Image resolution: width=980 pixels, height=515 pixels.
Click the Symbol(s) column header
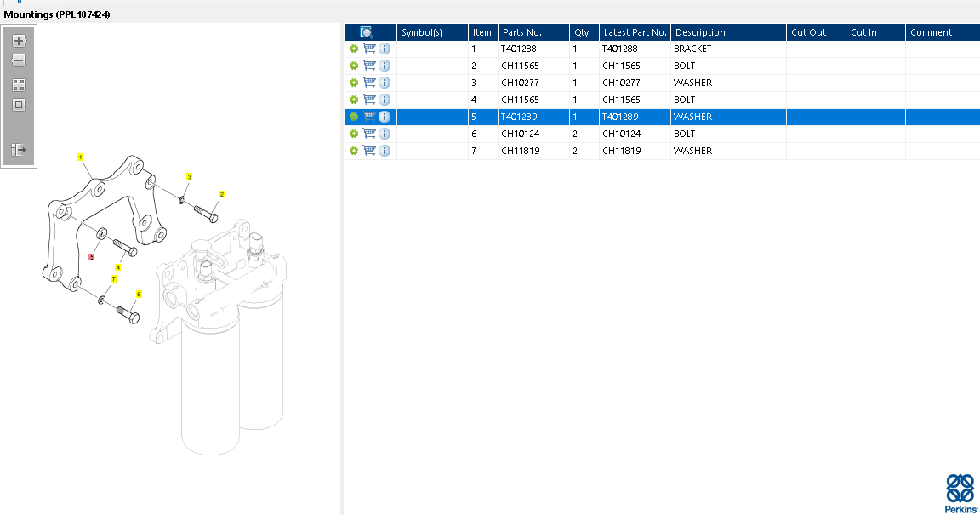coord(432,32)
